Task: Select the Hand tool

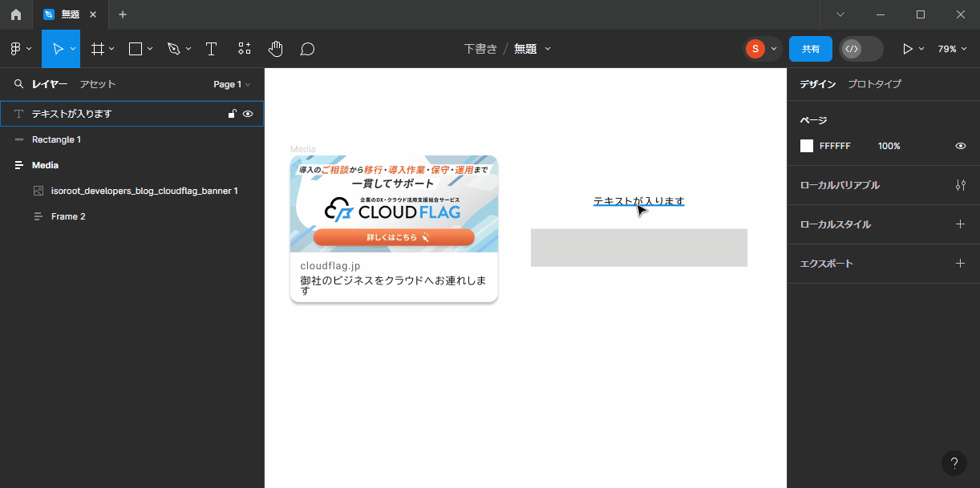Action: pyautogui.click(x=275, y=49)
